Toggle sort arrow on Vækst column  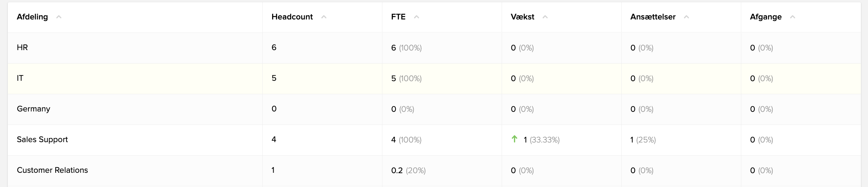(x=545, y=17)
